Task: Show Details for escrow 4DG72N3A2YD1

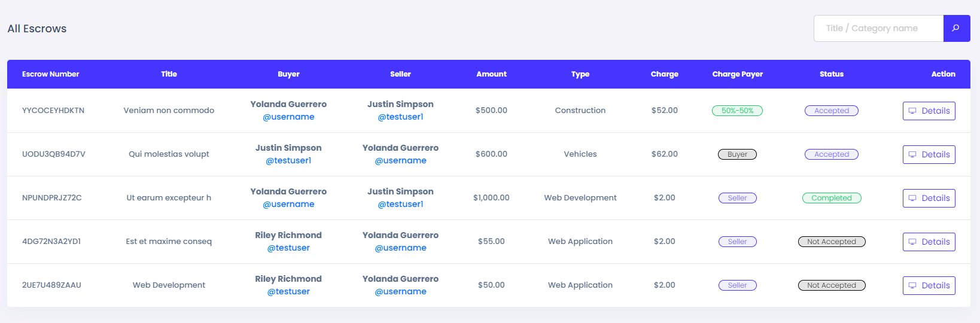Action: tap(929, 242)
